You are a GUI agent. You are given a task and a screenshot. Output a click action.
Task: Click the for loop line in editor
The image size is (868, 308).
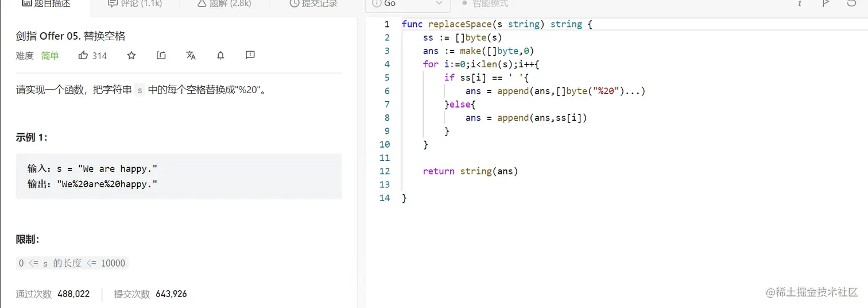[481, 64]
